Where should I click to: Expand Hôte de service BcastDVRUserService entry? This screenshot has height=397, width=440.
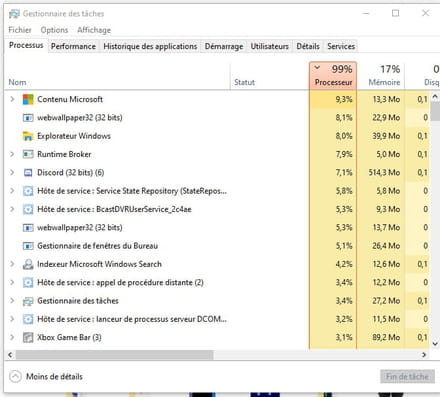pos(12,209)
